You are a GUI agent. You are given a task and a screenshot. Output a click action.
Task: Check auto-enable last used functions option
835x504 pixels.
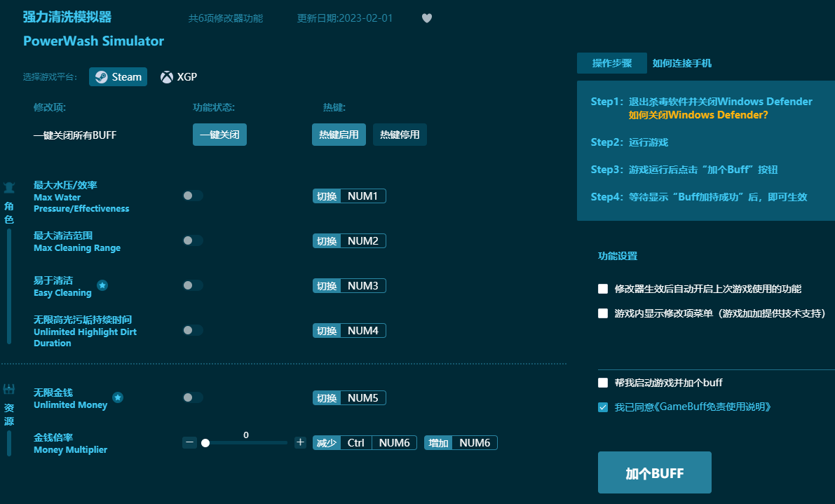click(603, 289)
